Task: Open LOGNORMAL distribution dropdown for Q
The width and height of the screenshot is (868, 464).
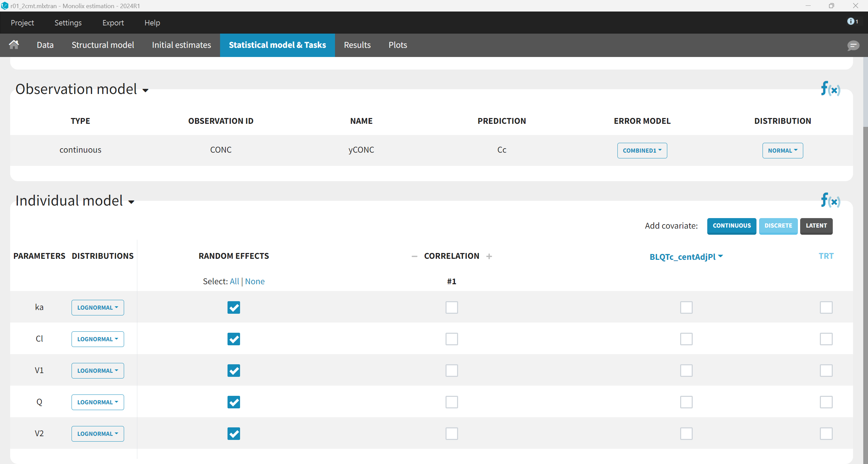Action: pos(98,402)
